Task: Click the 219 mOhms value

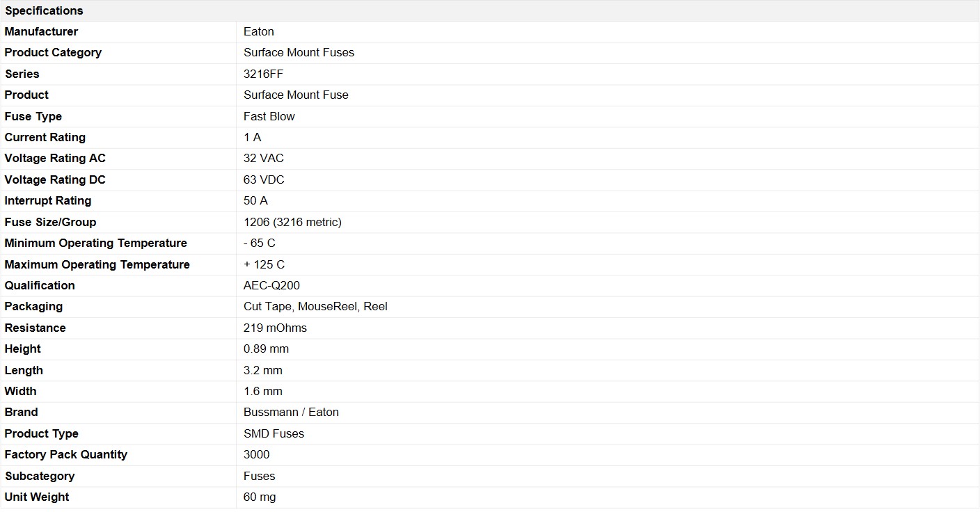Action: tap(275, 328)
